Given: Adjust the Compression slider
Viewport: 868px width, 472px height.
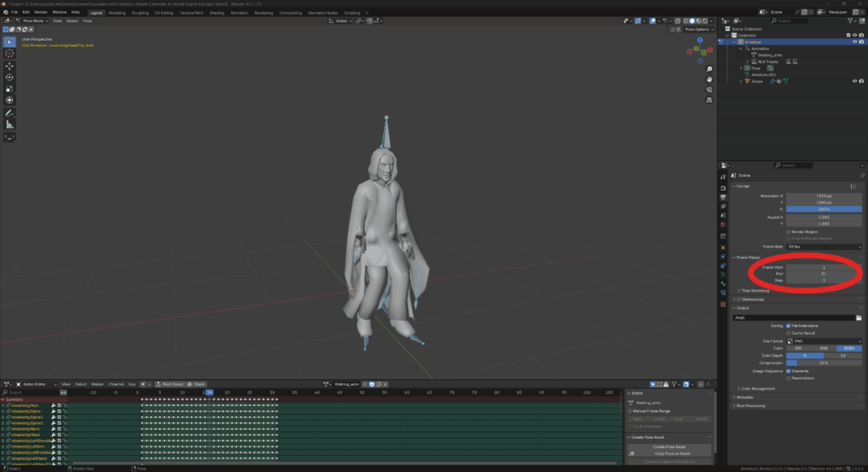Looking at the screenshot, I should pos(824,364).
